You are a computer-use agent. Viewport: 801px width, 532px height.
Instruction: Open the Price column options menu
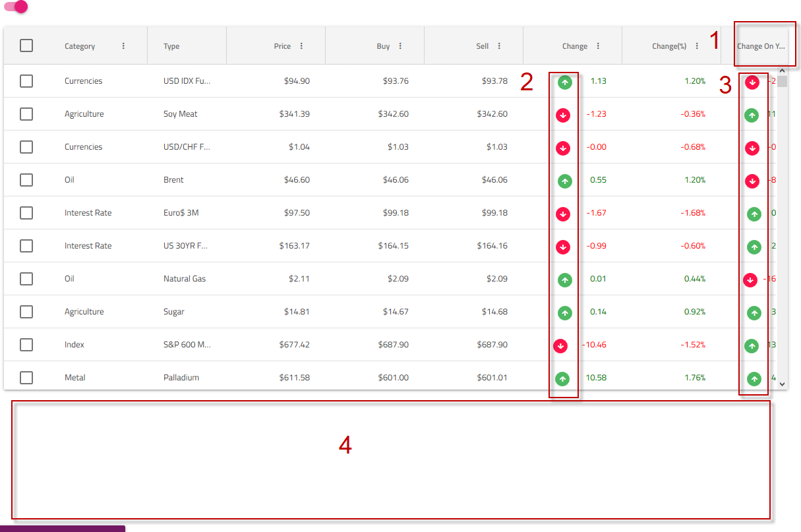pos(302,45)
